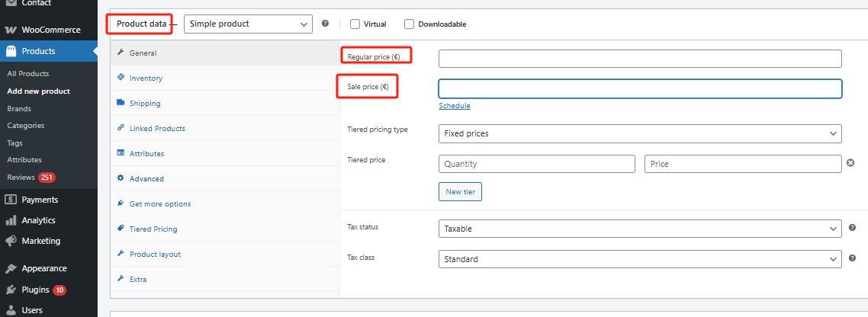
Task: Click the tiered Quantity input field
Action: [x=536, y=165]
